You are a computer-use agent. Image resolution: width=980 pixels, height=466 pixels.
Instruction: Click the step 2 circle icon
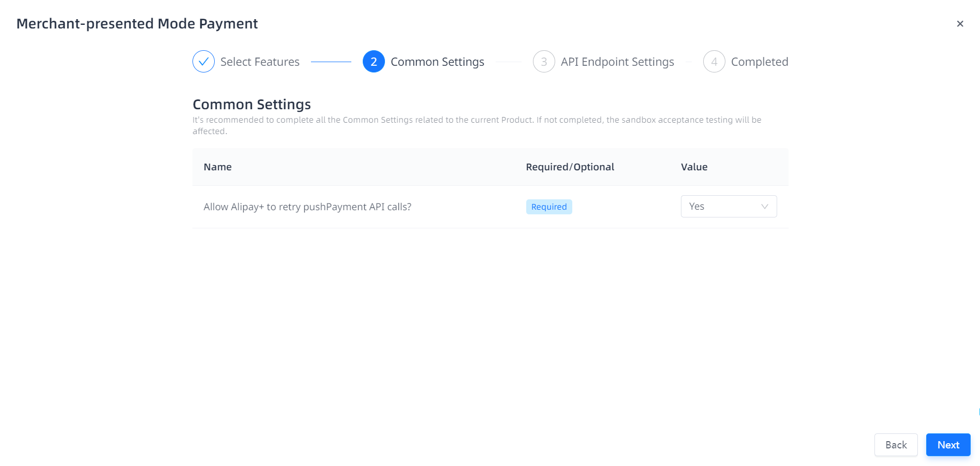pyautogui.click(x=374, y=62)
